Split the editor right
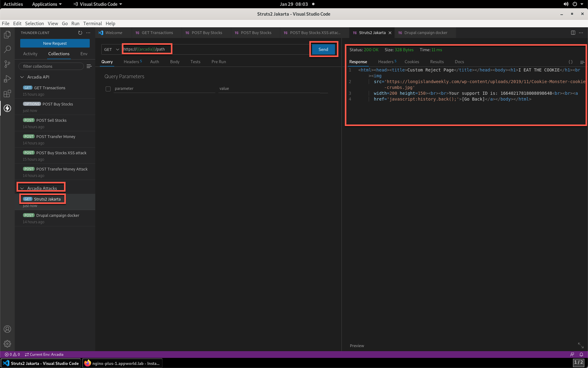The height and width of the screenshot is (368, 588). 573,33
